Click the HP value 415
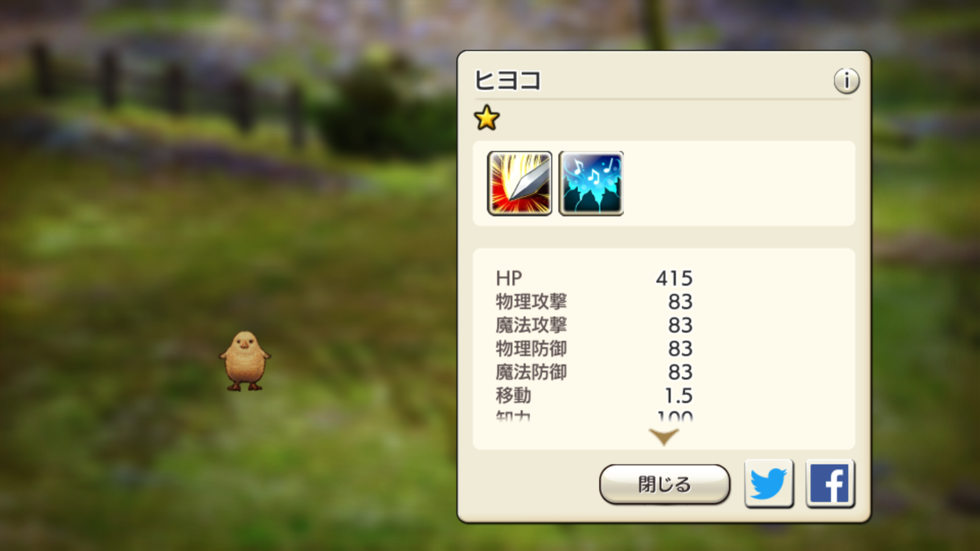Screen dimensions: 980x551 [674, 278]
